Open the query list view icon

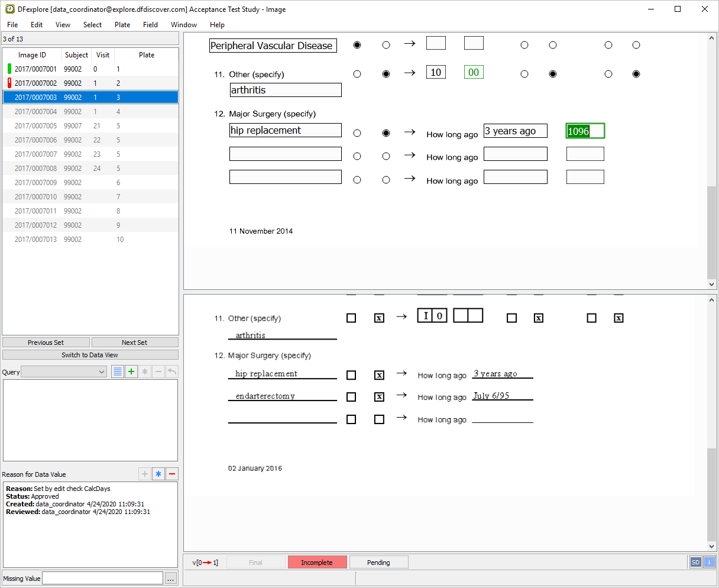tap(118, 372)
